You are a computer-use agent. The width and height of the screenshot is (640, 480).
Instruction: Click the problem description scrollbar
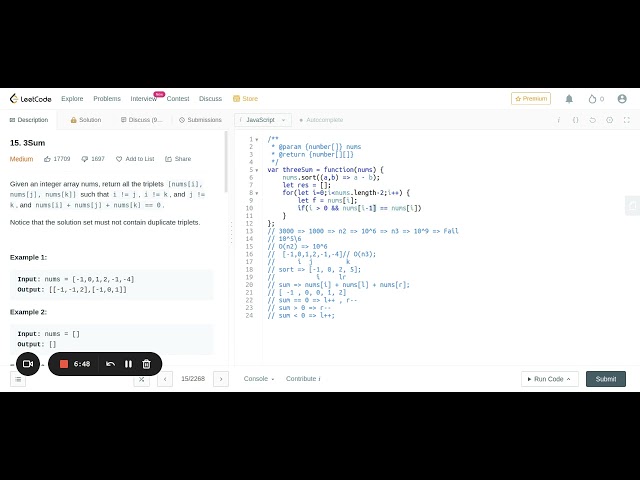coord(226,162)
